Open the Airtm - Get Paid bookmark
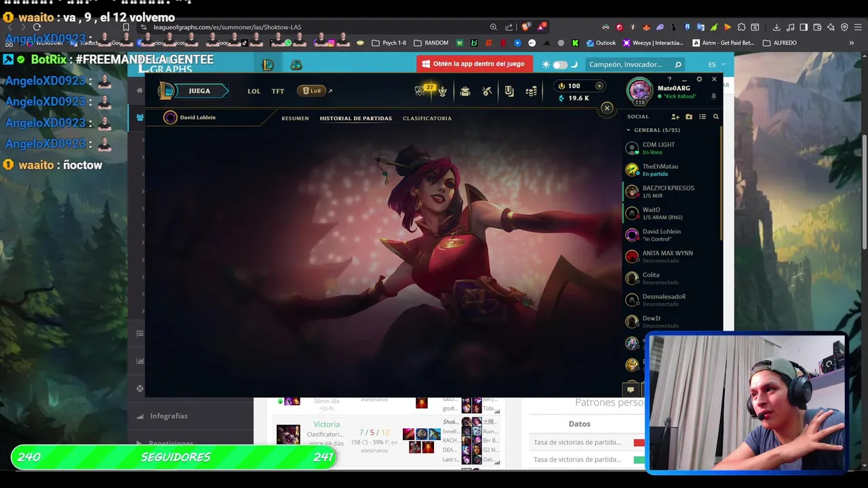 click(724, 43)
